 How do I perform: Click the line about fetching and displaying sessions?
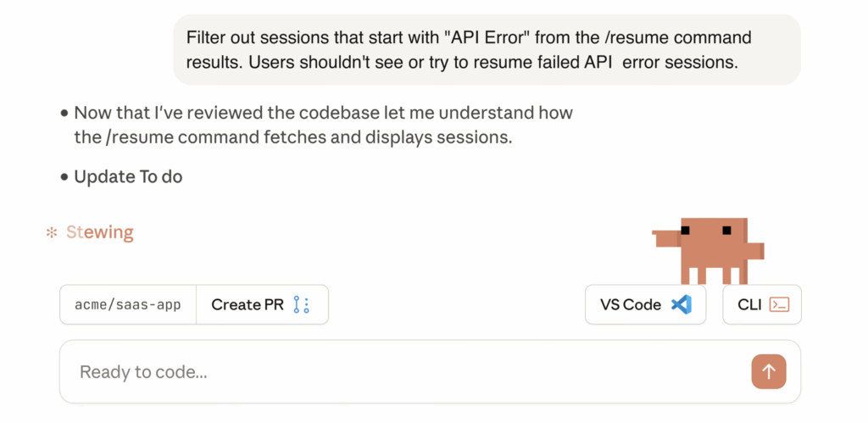[x=293, y=136]
